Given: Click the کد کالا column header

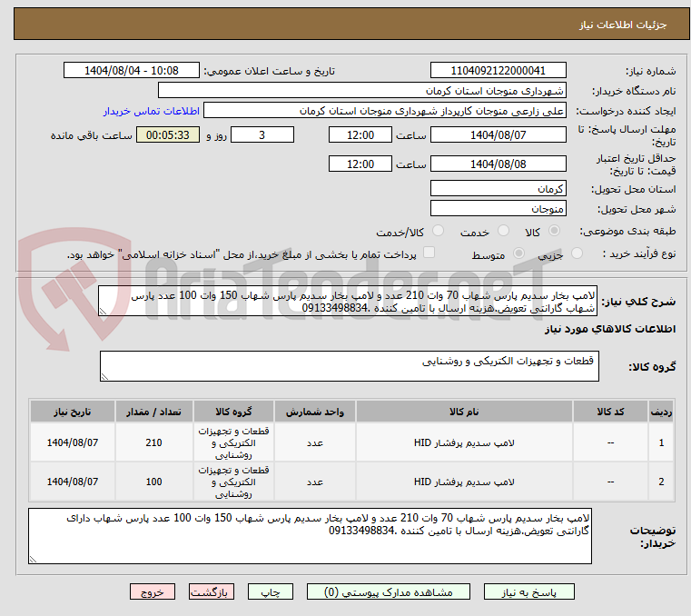Looking at the screenshot, I should tap(610, 412).
